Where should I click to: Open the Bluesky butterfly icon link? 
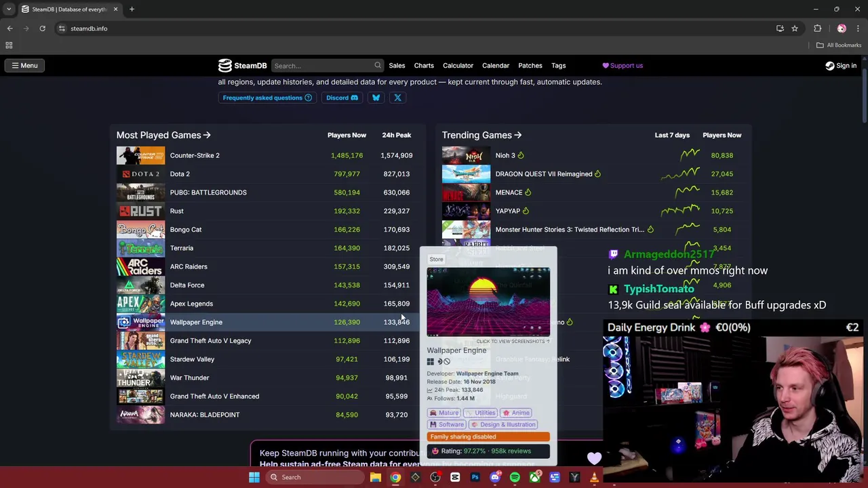coord(376,98)
